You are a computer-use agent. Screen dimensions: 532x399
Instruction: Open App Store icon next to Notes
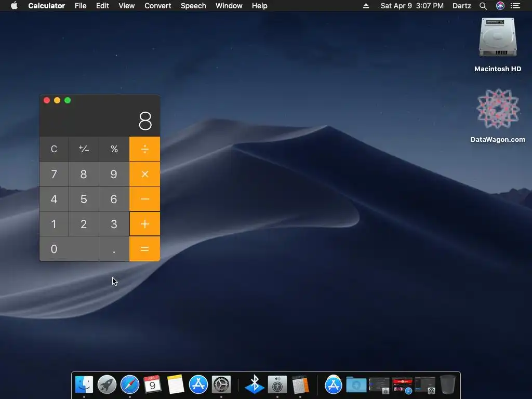[x=198, y=385]
